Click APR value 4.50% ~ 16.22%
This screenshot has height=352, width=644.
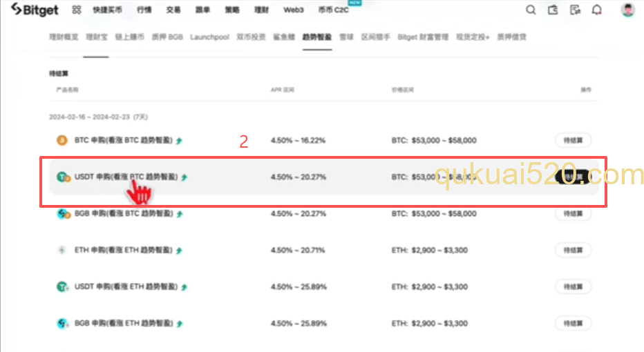coord(299,140)
